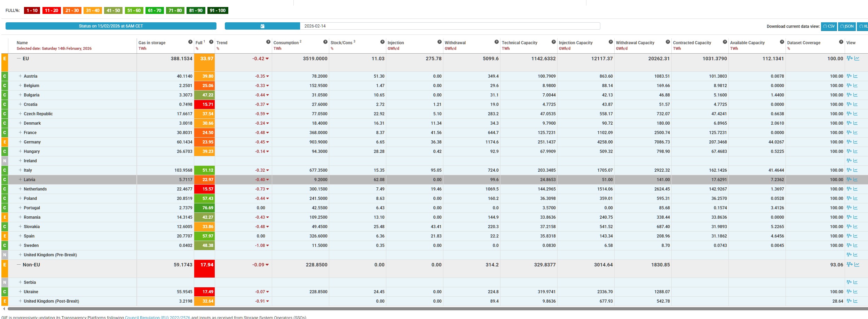Collapse the EU group row

click(x=19, y=59)
